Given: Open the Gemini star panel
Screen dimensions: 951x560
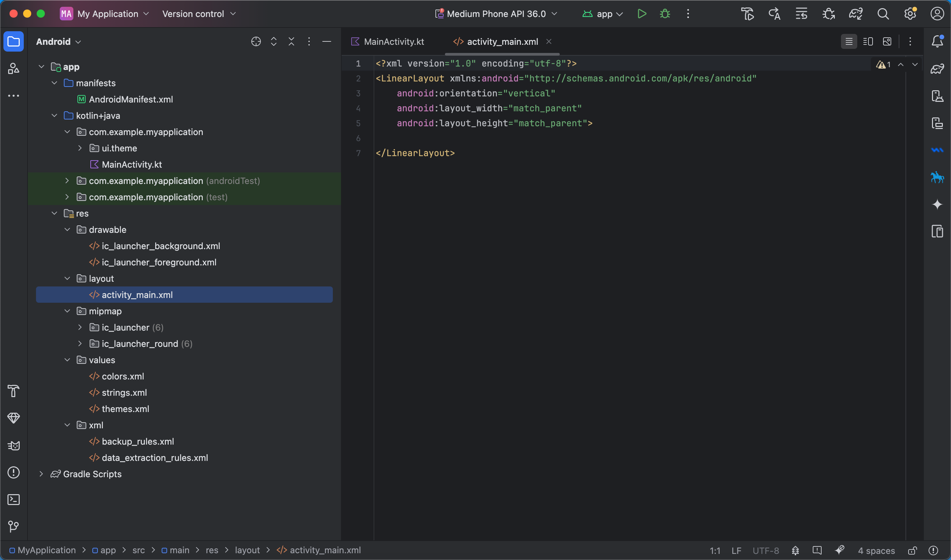Looking at the screenshot, I should click(x=937, y=205).
